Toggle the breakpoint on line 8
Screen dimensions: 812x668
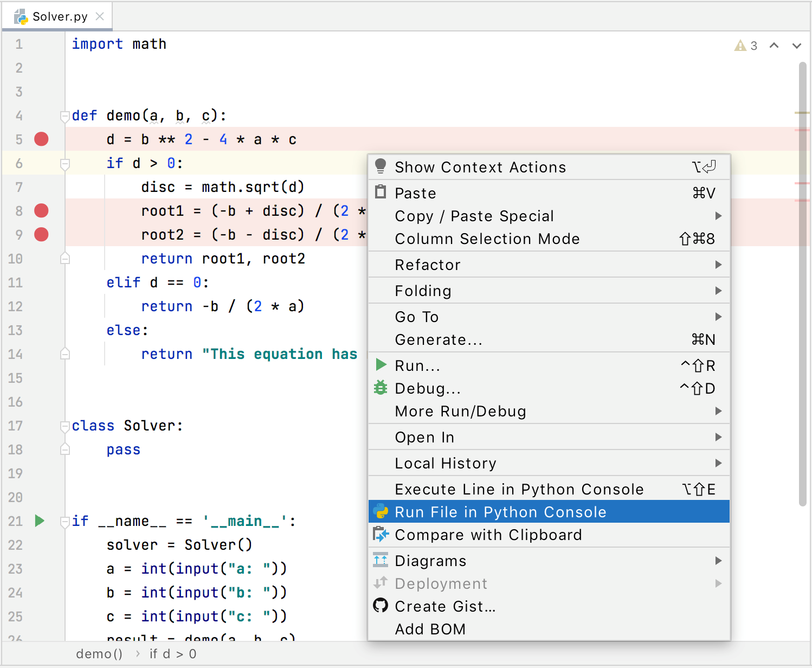click(x=41, y=210)
